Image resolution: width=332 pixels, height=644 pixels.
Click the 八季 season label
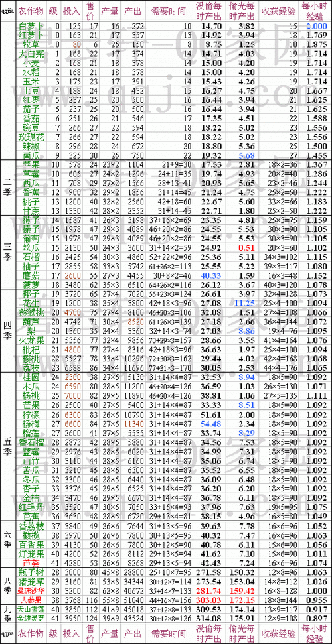coord(8,586)
